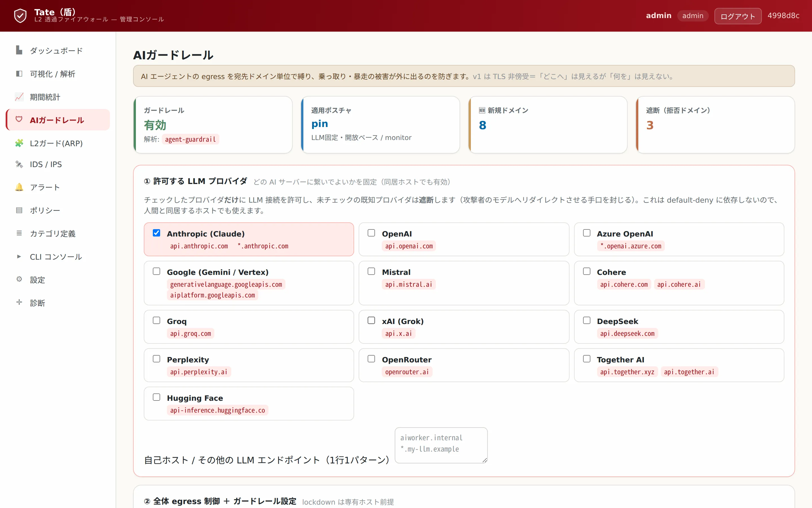Click the 新規ドメイン count 8
This screenshot has width=812, height=508.
click(482, 125)
